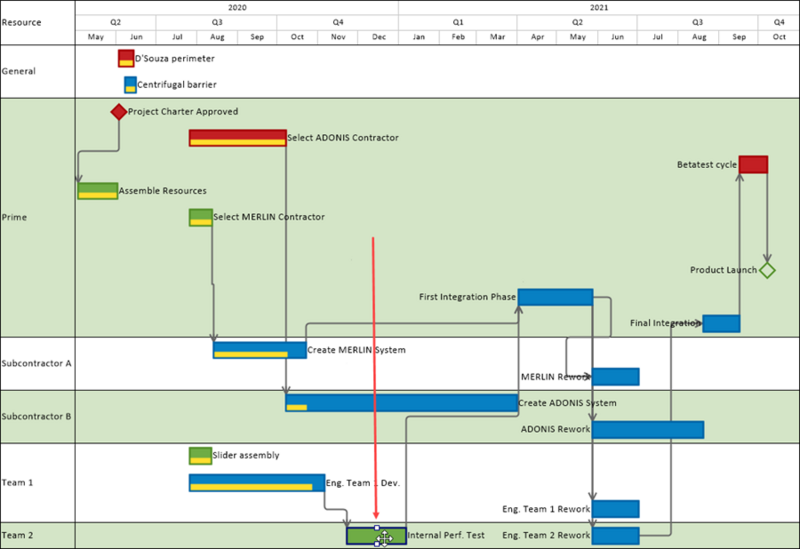The image size is (800, 549).
Task: Select the General resource row label
Action: (x=19, y=71)
